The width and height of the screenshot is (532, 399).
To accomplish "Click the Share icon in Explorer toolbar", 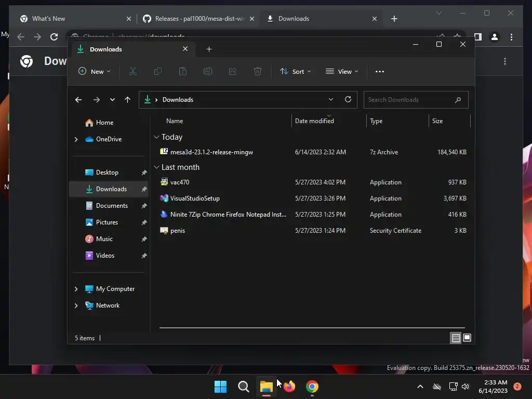I will (233, 71).
